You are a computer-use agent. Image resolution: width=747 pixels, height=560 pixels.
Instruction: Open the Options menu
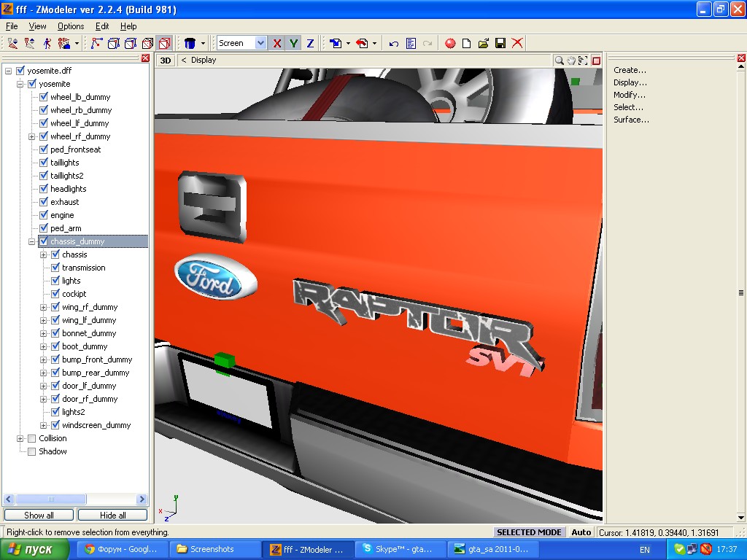[x=71, y=26]
